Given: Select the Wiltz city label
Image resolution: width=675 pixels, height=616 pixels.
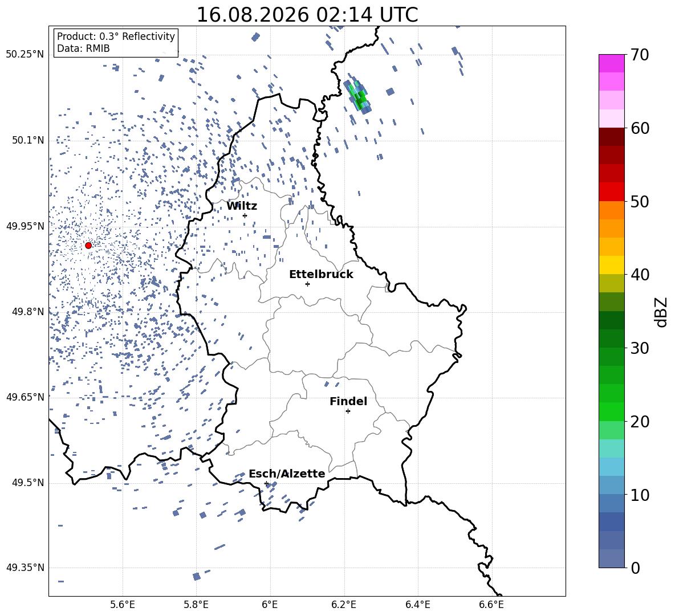Looking at the screenshot, I should click(242, 206).
